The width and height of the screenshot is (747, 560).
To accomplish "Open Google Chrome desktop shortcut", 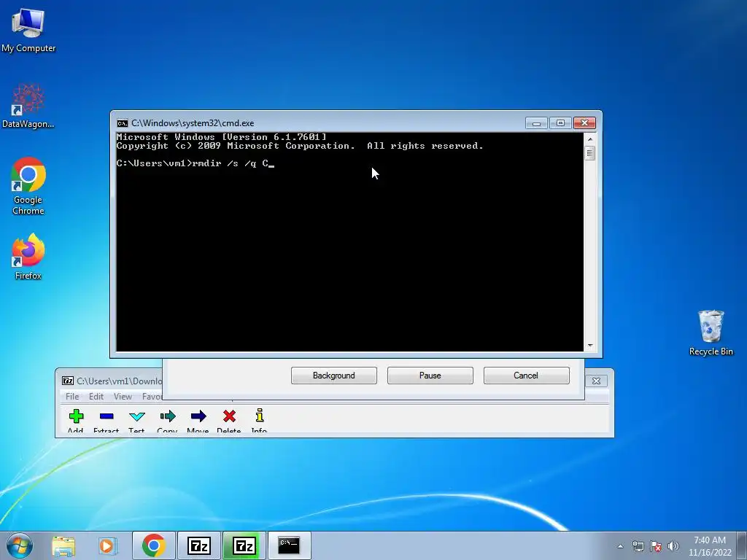I will (x=28, y=186).
